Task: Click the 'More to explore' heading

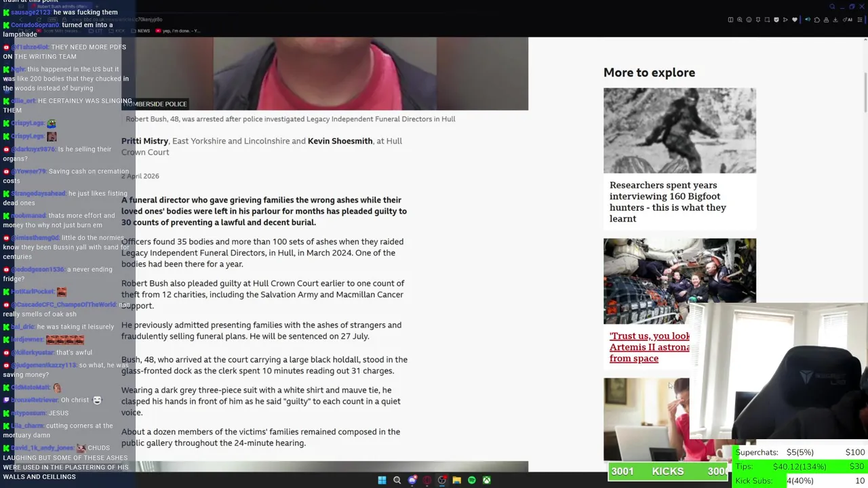Action: pos(649,73)
